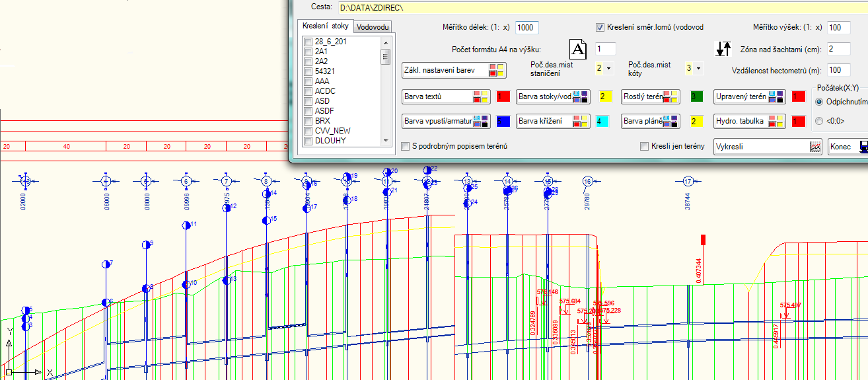Click the Měřítko délek input field
The width and height of the screenshot is (868, 380).
click(527, 28)
